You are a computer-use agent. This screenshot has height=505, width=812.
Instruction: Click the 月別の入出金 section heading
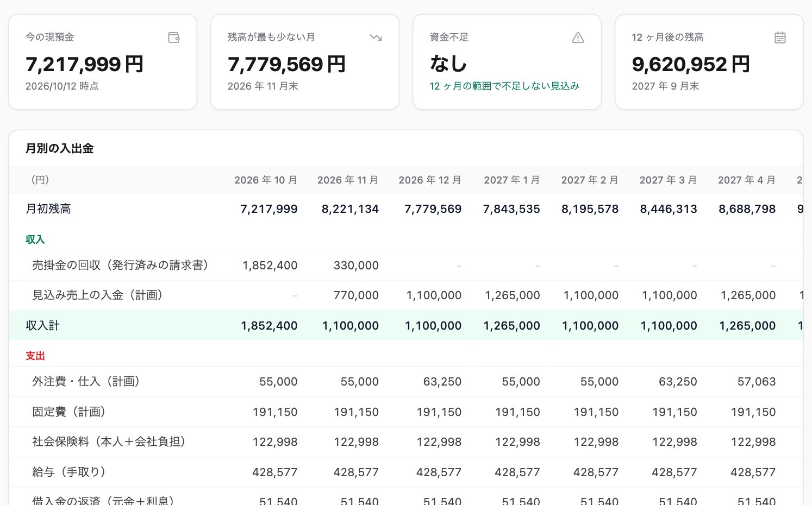tap(60, 148)
